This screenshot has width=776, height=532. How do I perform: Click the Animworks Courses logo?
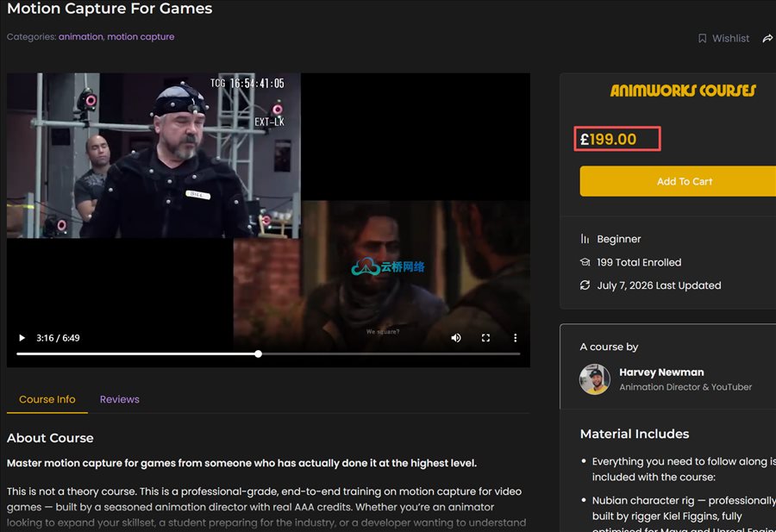coord(683,91)
